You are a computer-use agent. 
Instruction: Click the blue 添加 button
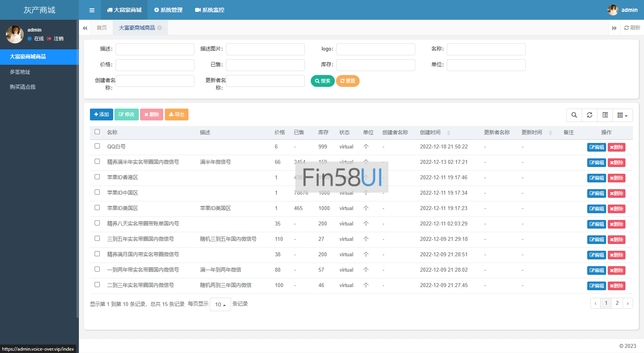click(101, 115)
